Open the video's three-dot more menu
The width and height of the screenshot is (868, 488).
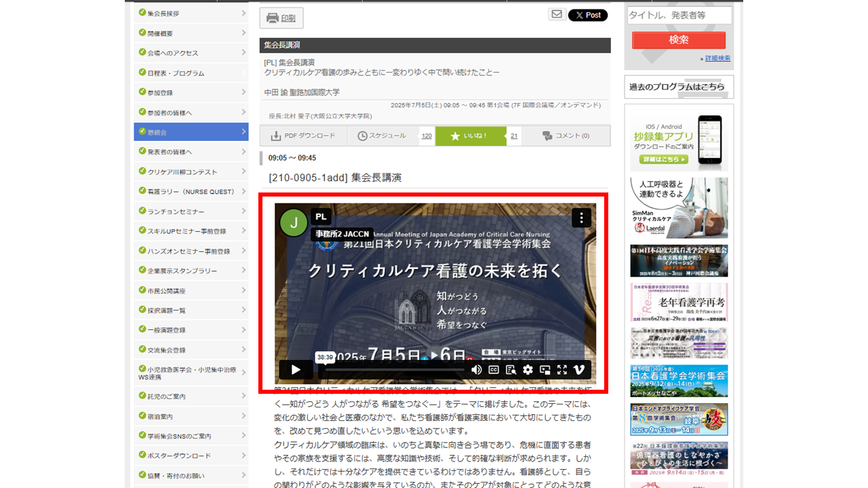click(x=581, y=218)
